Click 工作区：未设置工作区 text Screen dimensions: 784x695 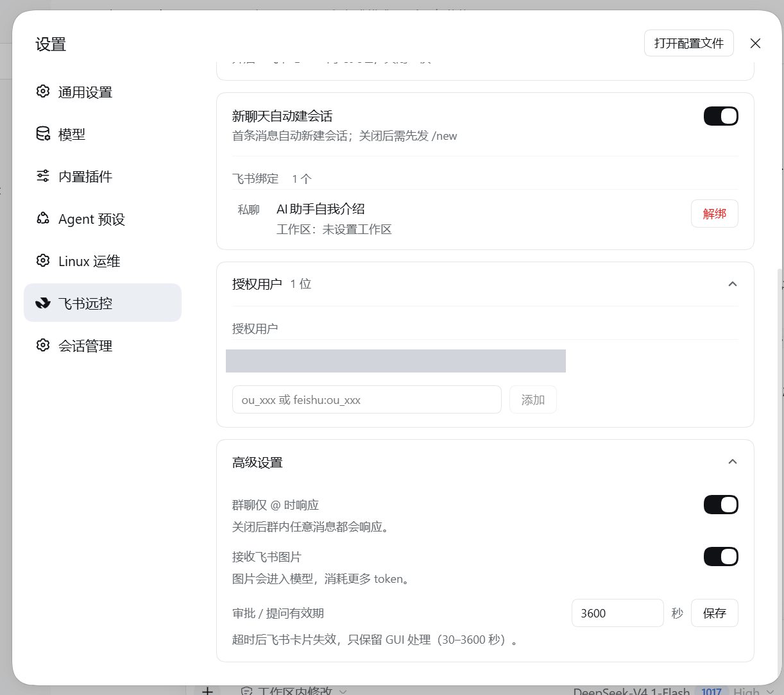(334, 230)
